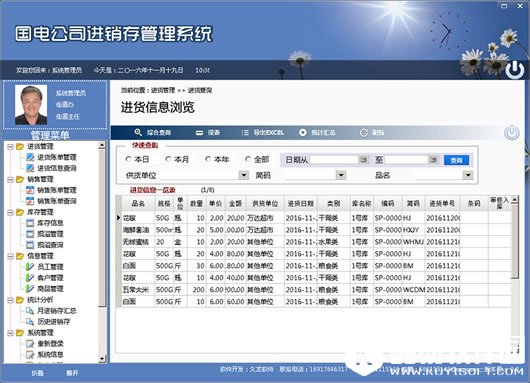Click the menu tree vertical scrollbar
The image size is (530, 383).
click(x=102, y=228)
